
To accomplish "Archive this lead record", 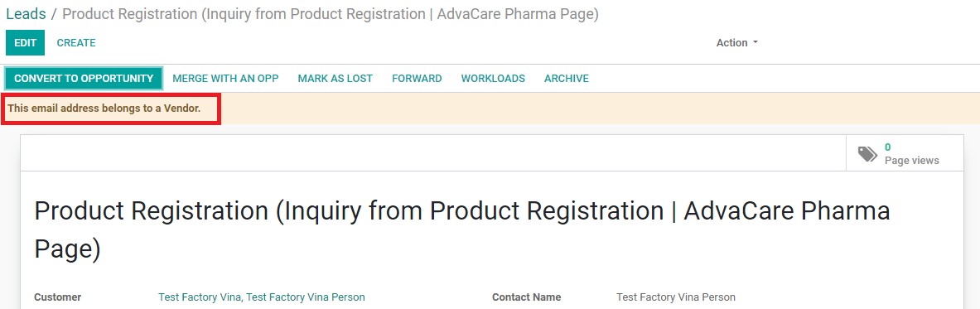I will (x=567, y=78).
